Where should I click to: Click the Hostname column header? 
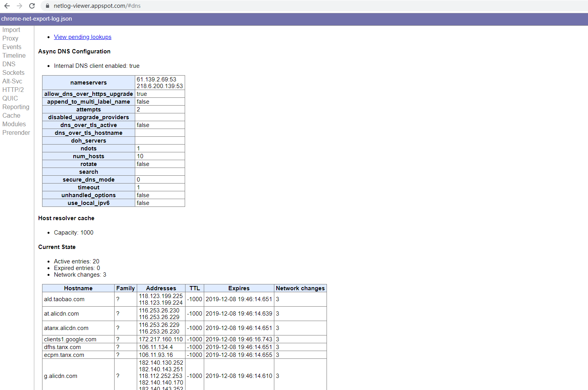coord(78,288)
